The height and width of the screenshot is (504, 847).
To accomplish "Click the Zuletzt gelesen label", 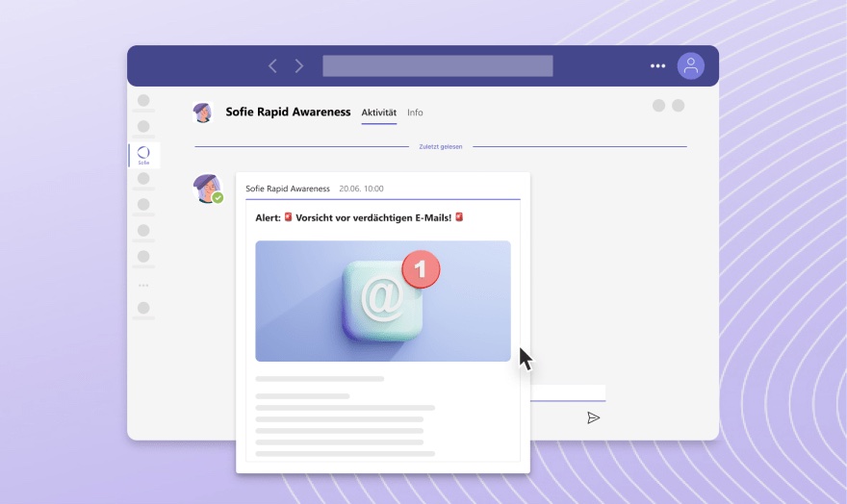I will [440, 147].
